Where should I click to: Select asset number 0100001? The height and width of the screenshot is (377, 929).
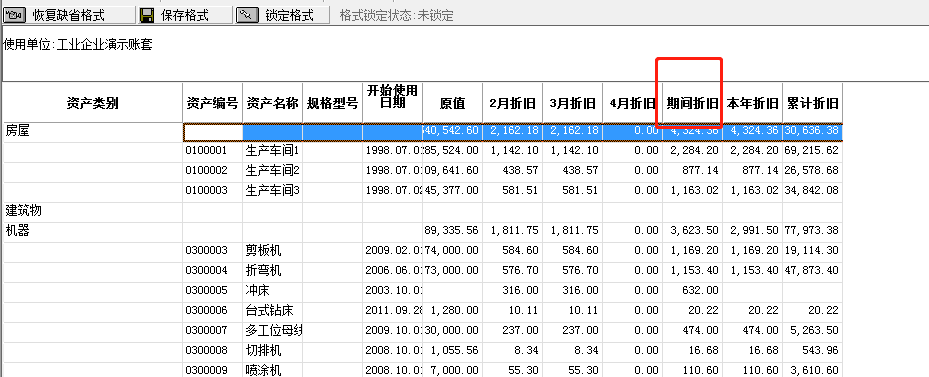[206, 151]
